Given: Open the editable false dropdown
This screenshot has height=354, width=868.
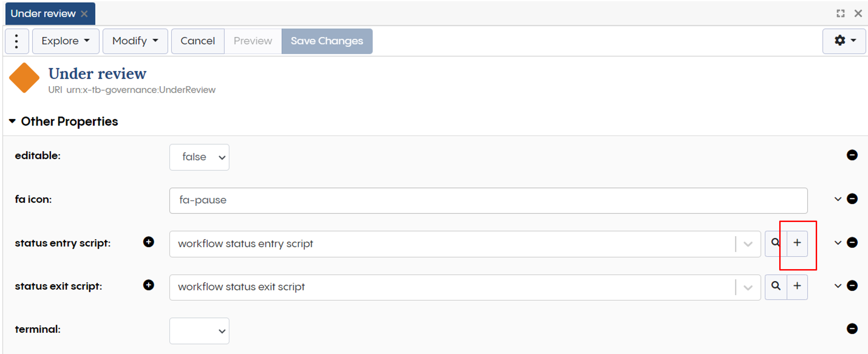Looking at the screenshot, I should tap(199, 157).
